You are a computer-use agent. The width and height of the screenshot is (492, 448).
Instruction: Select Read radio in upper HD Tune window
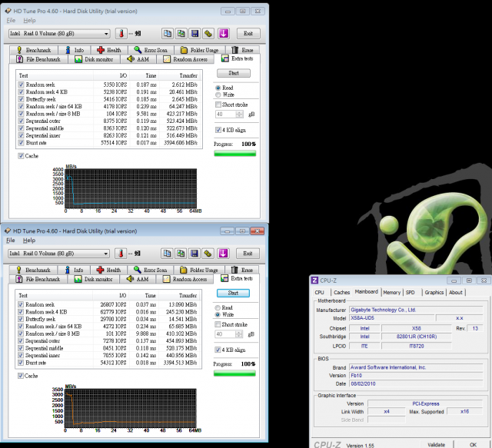tap(218, 88)
